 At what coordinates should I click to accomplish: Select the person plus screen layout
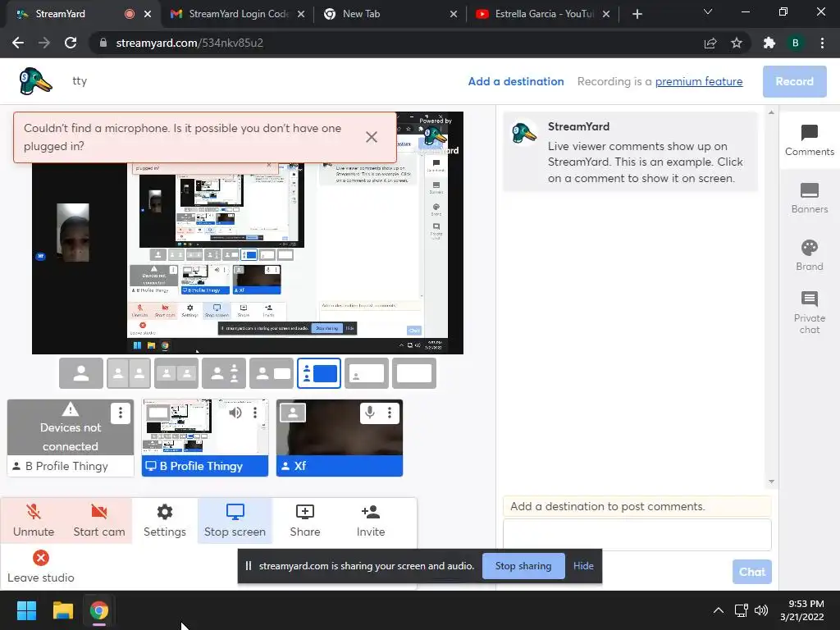pyautogui.click(x=271, y=373)
